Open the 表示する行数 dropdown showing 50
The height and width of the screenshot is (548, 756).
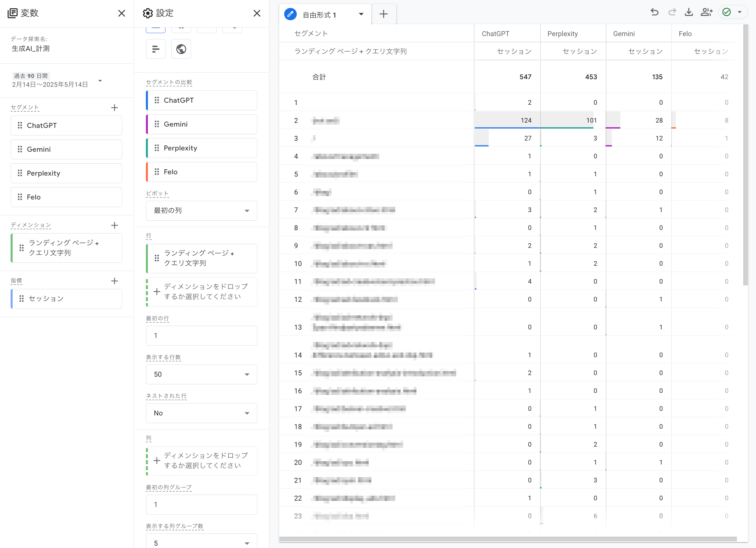201,374
